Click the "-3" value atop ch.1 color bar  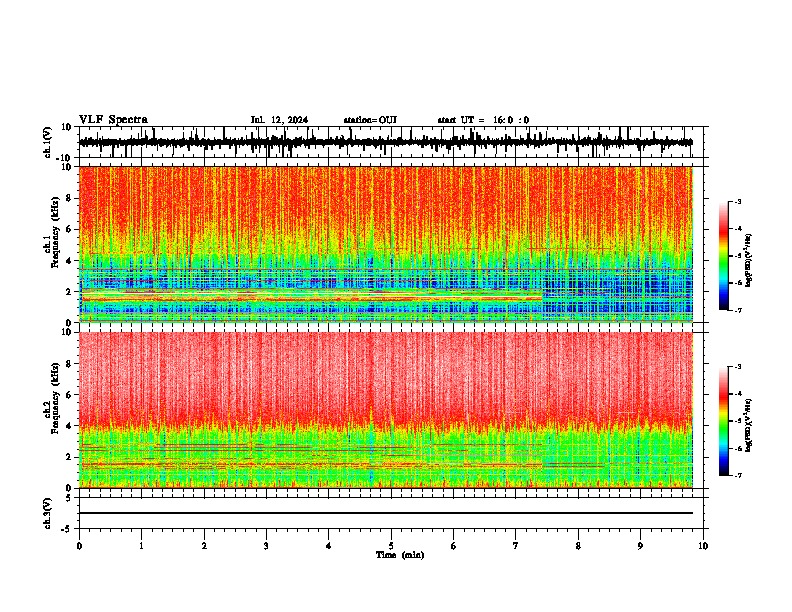tap(737, 201)
